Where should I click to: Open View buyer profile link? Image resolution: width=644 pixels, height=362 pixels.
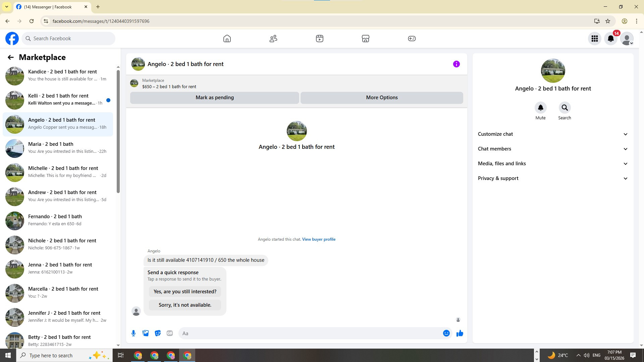point(319,239)
